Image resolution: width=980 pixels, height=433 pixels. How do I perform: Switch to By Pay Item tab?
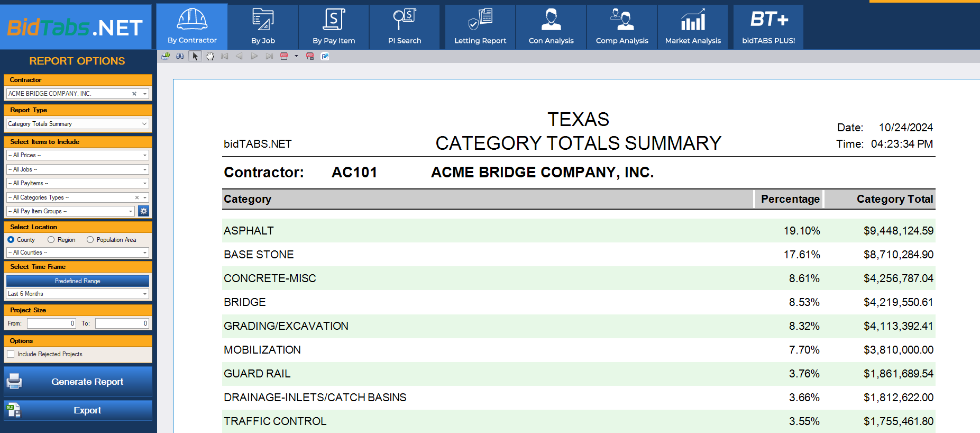point(334,27)
